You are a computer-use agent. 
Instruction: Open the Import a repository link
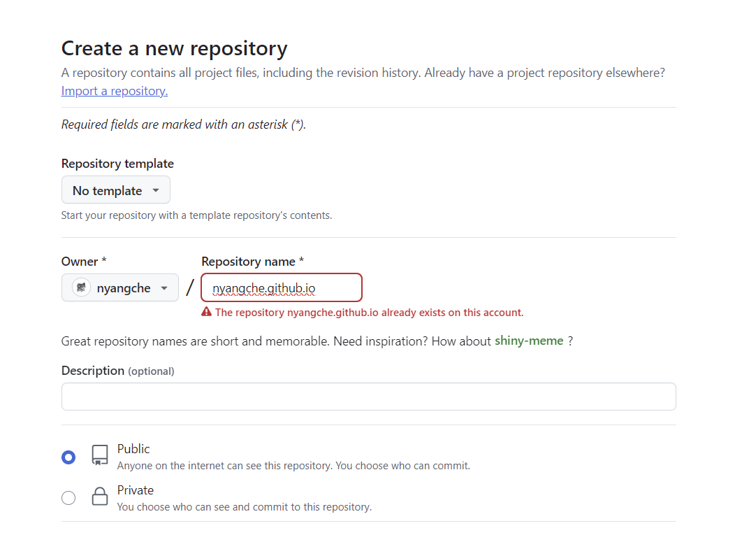114,90
